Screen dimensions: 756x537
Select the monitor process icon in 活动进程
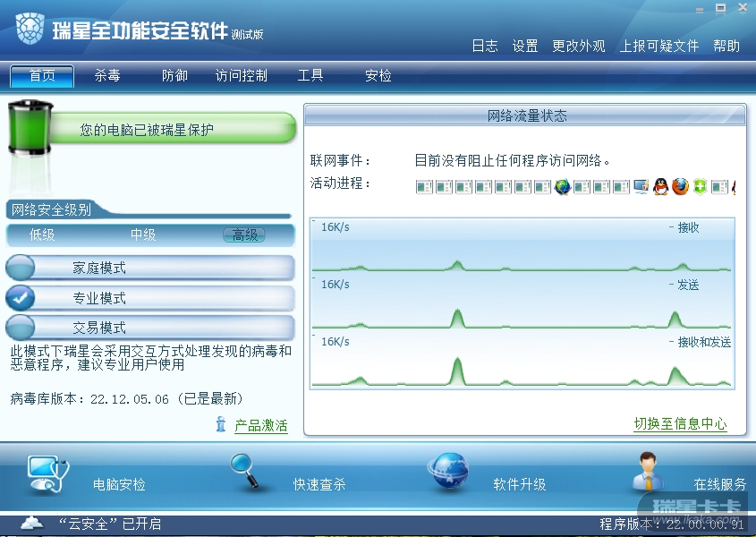(641, 187)
